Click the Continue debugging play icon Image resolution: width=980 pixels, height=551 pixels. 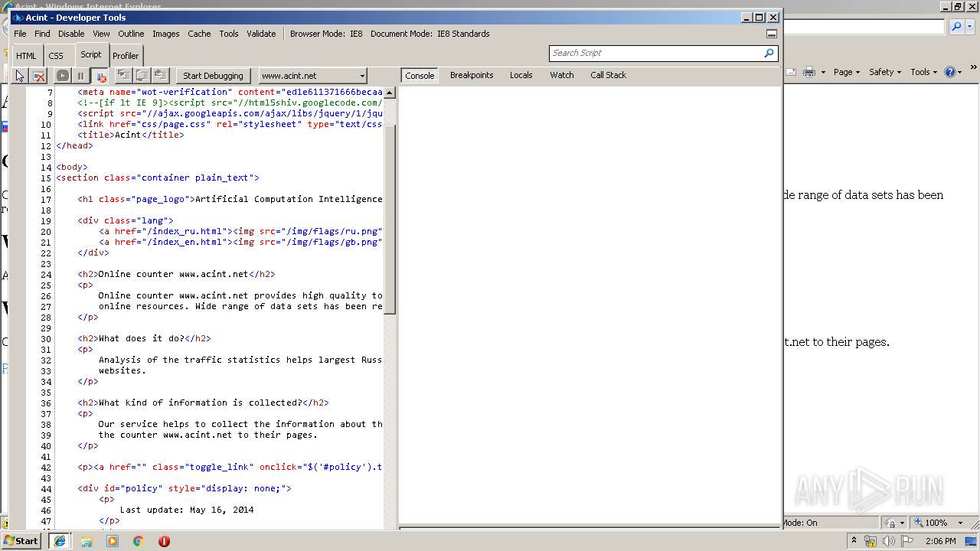pos(63,76)
